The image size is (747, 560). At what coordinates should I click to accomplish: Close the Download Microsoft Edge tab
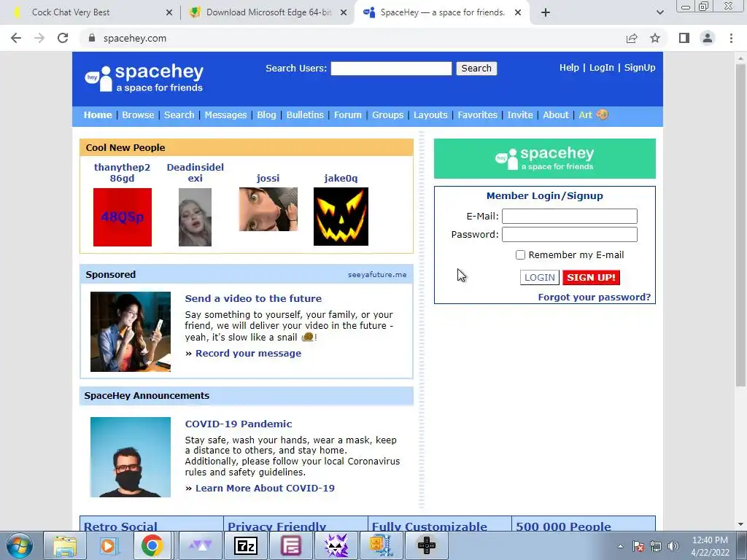click(x=344, y=13)
